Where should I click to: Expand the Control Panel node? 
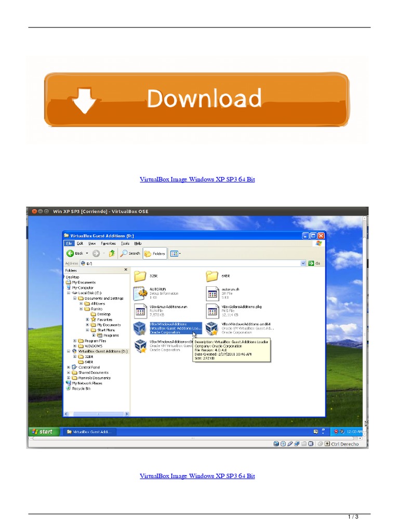point(69,367)
